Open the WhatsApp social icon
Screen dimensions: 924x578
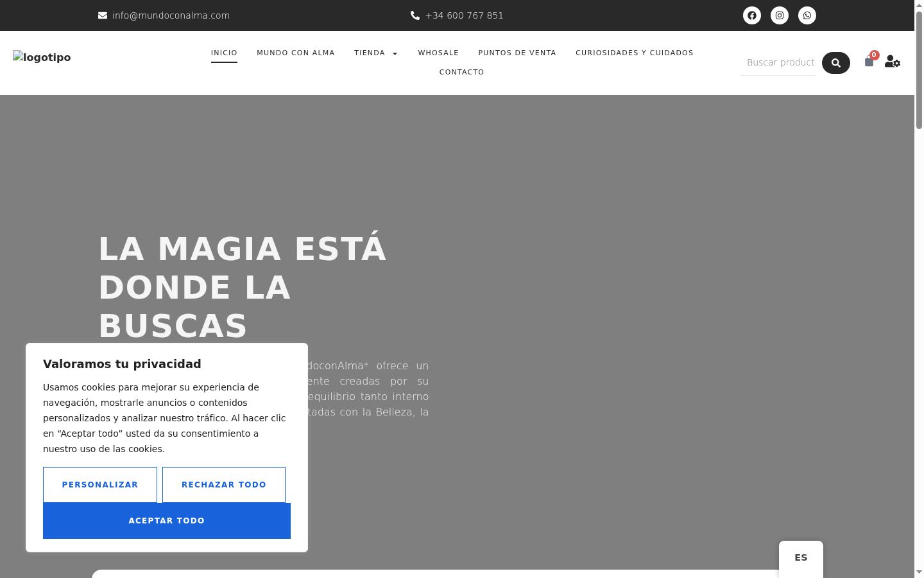point(807,15)
